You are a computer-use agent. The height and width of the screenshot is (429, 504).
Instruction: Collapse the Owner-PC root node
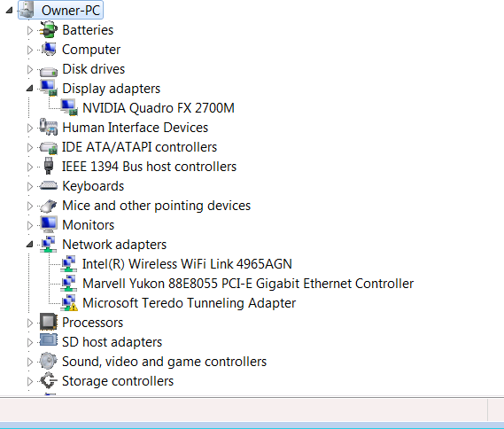point(10,11)
